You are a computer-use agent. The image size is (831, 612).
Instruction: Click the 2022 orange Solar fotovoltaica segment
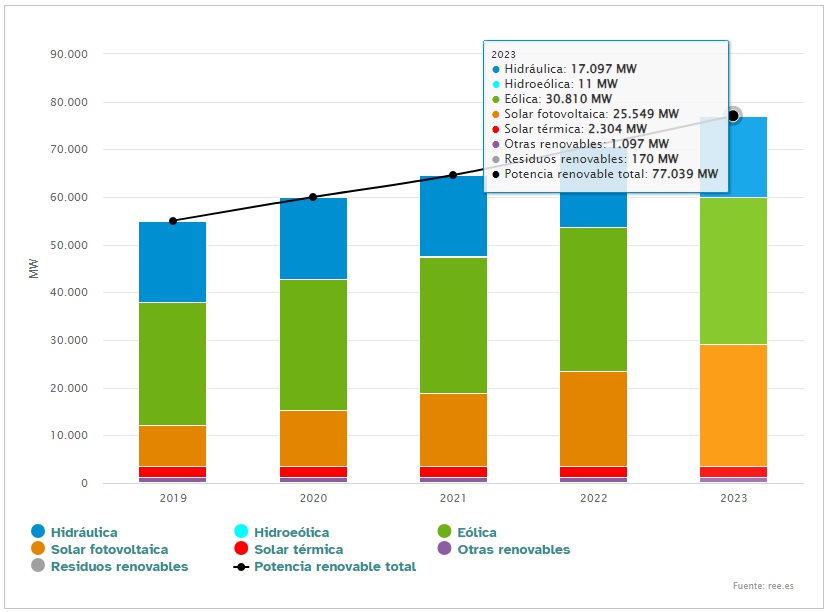[x=594, y=419]
